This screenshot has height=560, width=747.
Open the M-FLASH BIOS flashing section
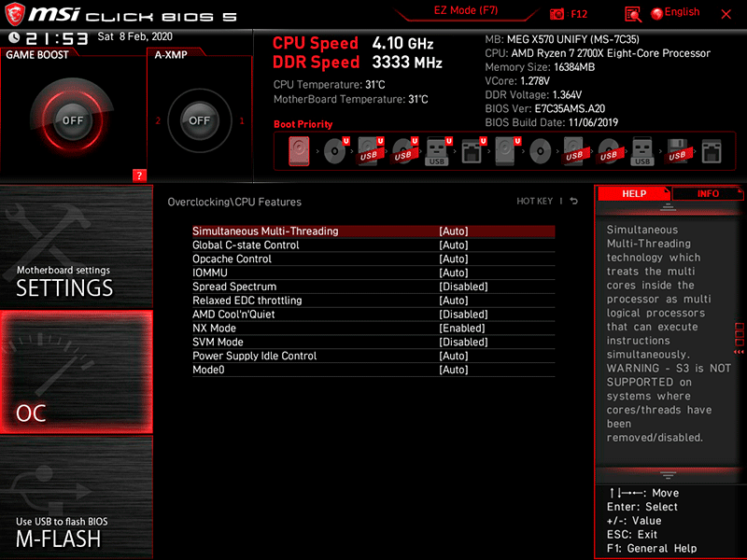tap(77, 497)
